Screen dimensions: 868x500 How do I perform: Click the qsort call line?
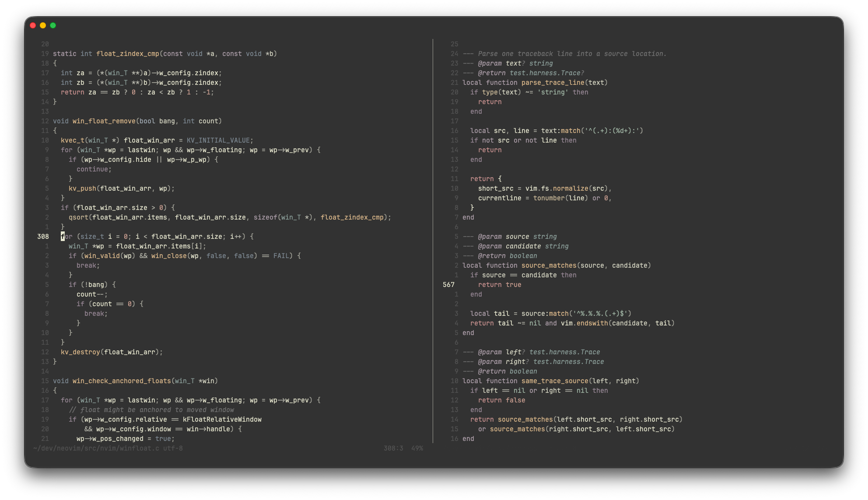[x=230, y=217]
